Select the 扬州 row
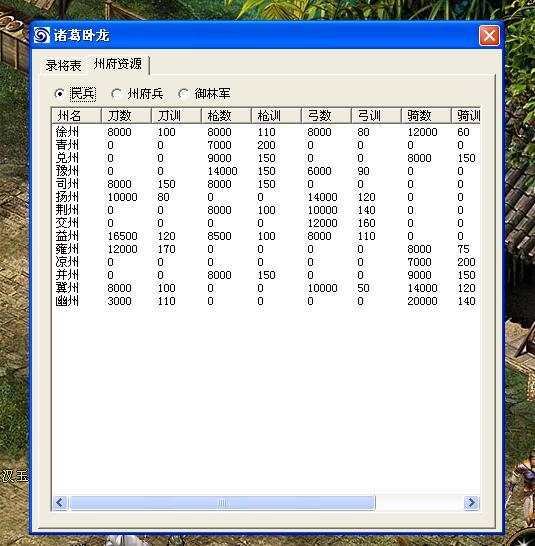Image resolution: width=535 pixels, height=546 pixels. pyautogui.click(x=266, y=197)
